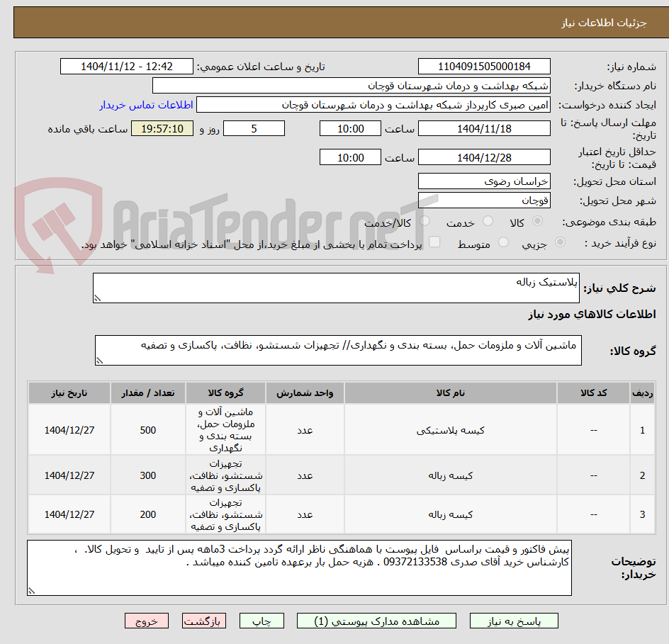Screen dimensions: 669x644
Task: Click the عدد unit cell in row 1
Action: 305,430
